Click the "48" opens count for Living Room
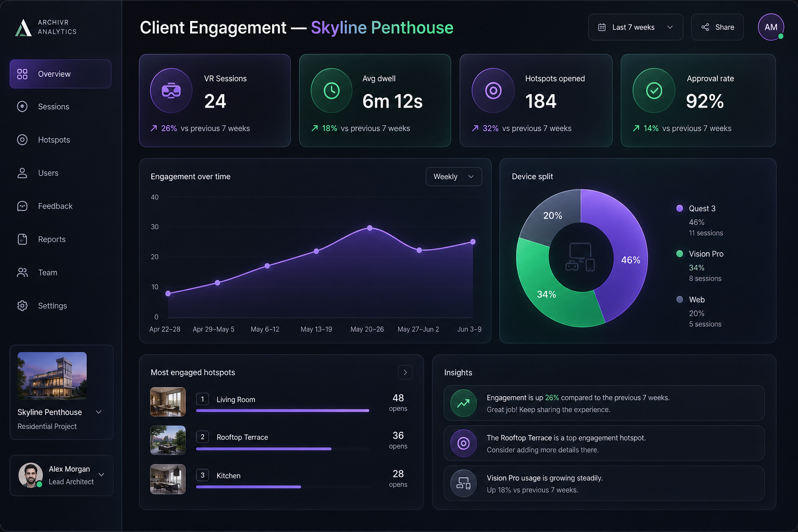The image size is (798, 532). 398,398
